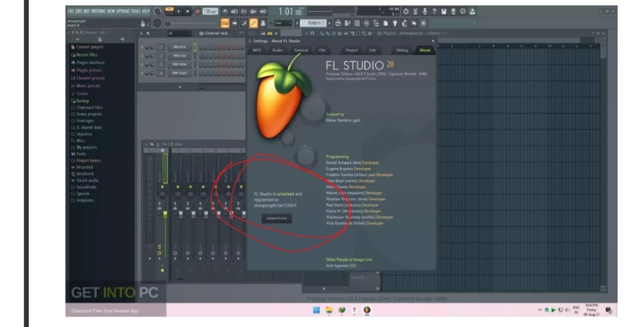
Task: Toggle the PAT/SONG mode switch
Action: point(169,11)
